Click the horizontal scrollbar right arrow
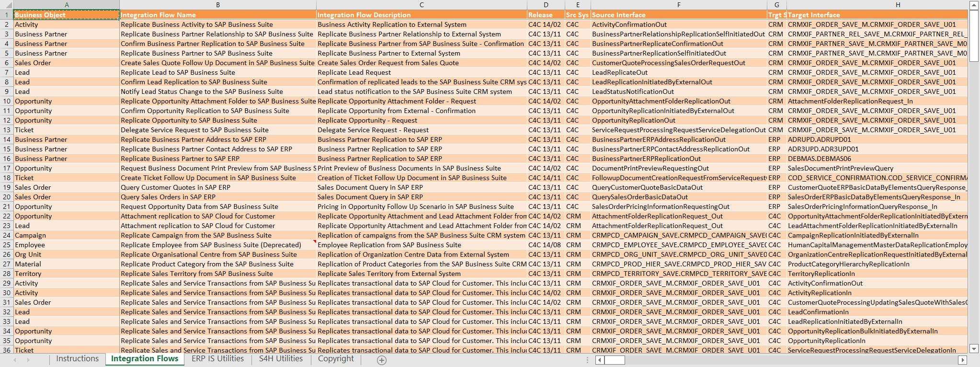 962,360
